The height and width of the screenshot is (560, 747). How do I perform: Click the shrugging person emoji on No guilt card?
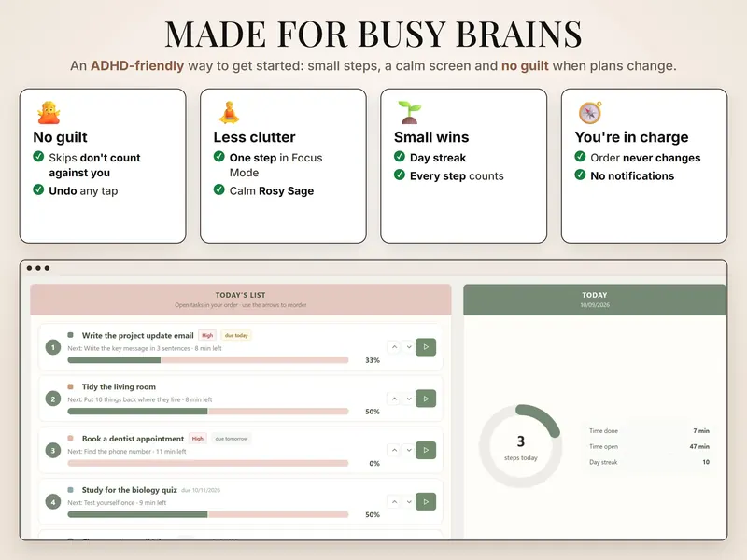[x=49, y=112]
